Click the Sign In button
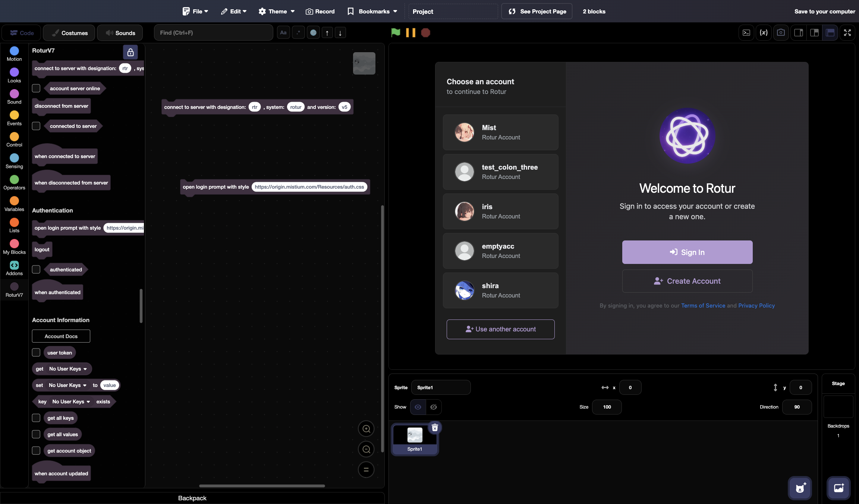Screen dimensions: 859x504 coord(687,252)
